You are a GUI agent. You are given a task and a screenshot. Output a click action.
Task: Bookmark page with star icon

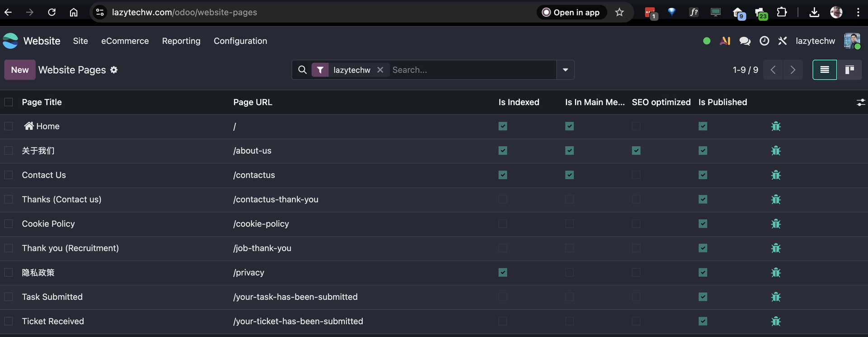[x=619, y=12]
